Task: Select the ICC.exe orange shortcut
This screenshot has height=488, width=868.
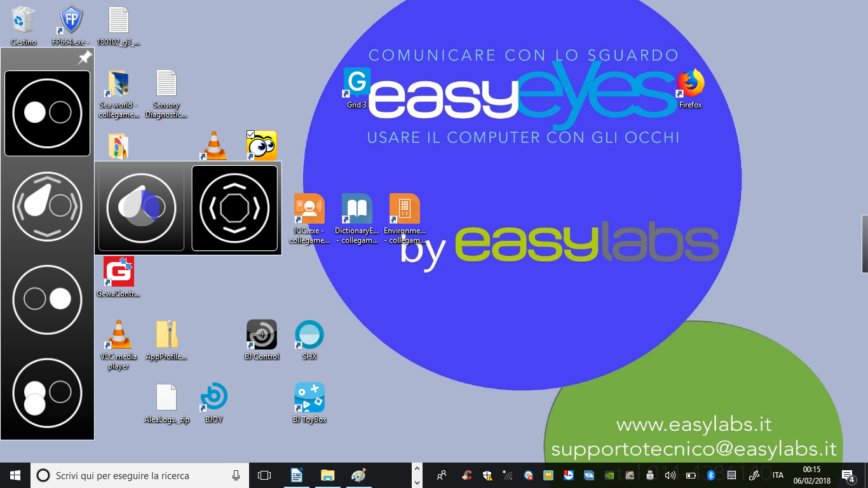Action: click(309, 219)
